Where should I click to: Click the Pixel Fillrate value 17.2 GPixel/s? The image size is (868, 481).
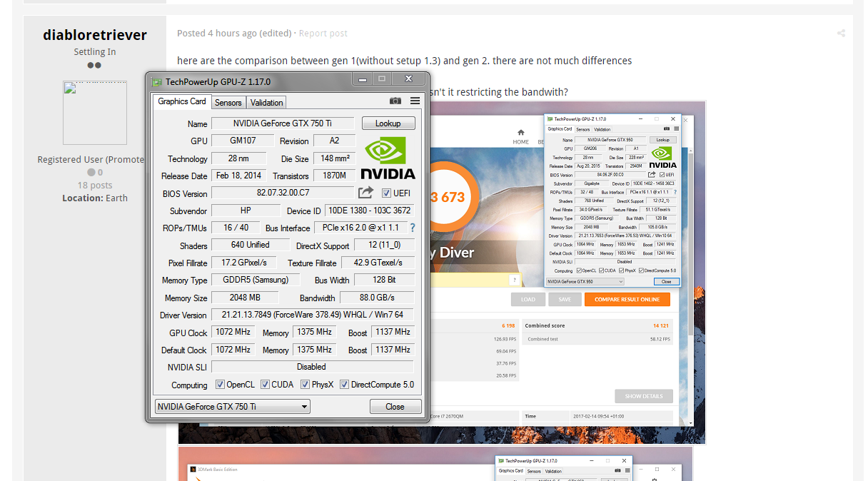(243, 263)
